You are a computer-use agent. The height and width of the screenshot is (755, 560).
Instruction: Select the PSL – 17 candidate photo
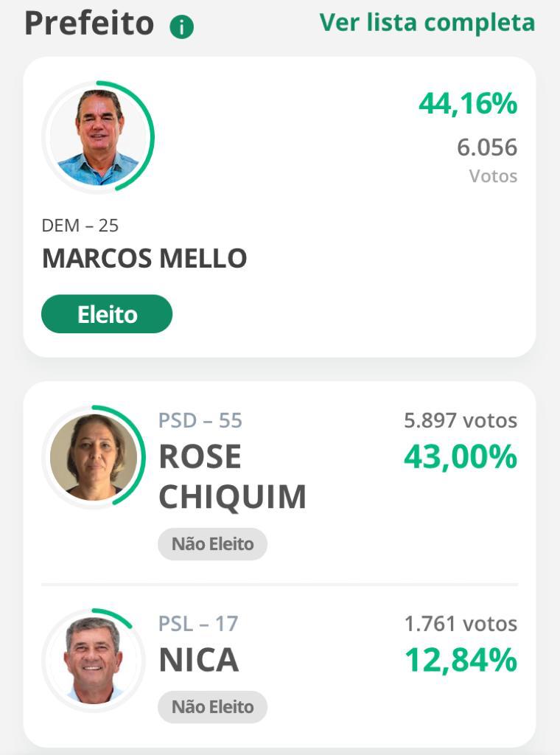tap(94, 661)
